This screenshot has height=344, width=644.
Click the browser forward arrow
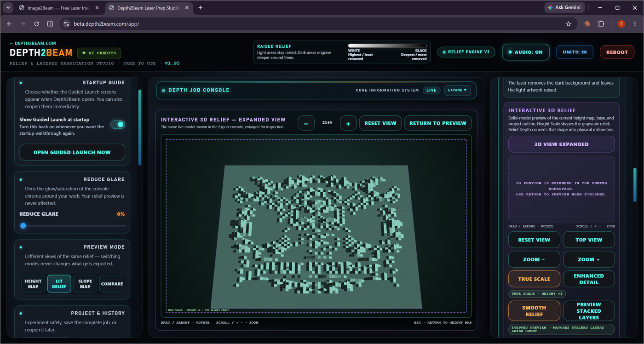click(x=23, y=24)
